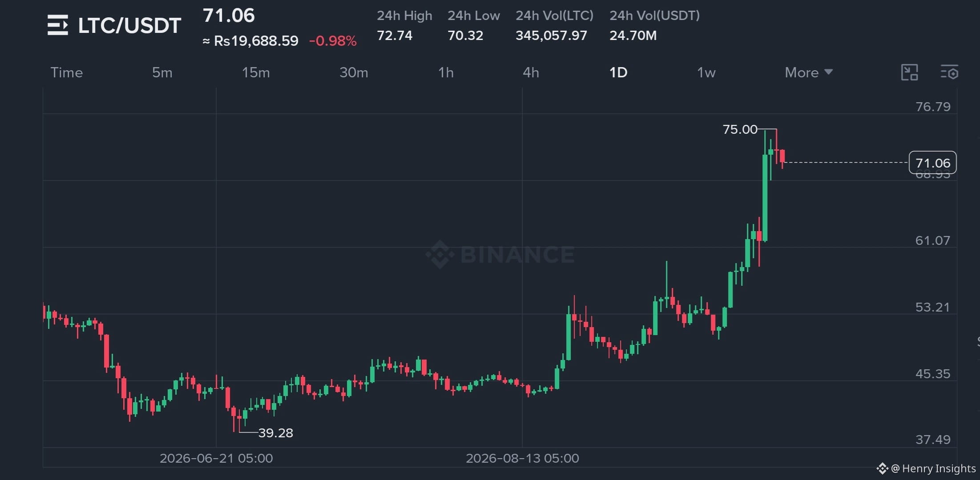Open the chart layout expand icon
This screenshot has height=480, width=980.
point(909,72)
